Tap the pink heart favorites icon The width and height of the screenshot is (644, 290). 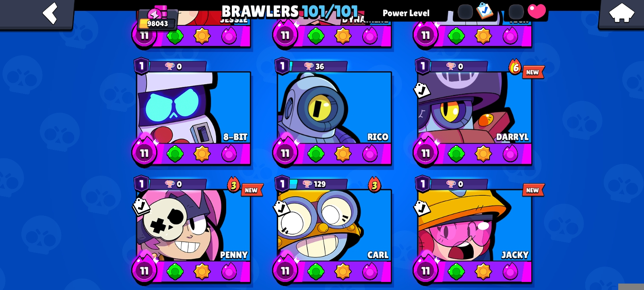537,11
